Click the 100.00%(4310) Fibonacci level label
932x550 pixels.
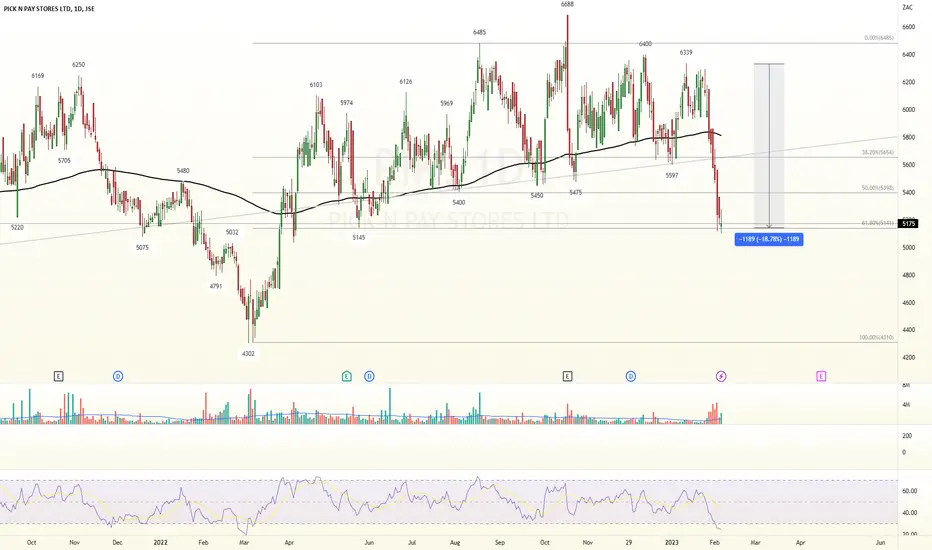(x=877, y=337)
